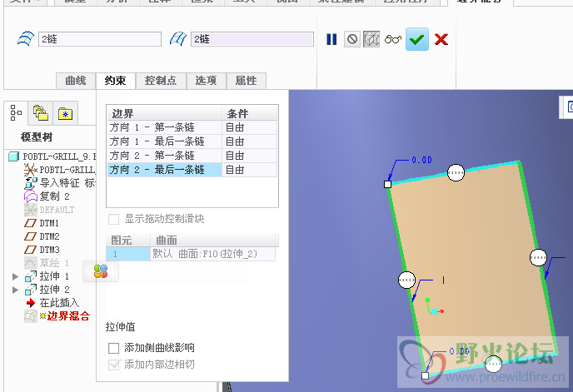Screen dimensions: 573x392
Task: Open the 控制点 tab
Action: point(161,81)
